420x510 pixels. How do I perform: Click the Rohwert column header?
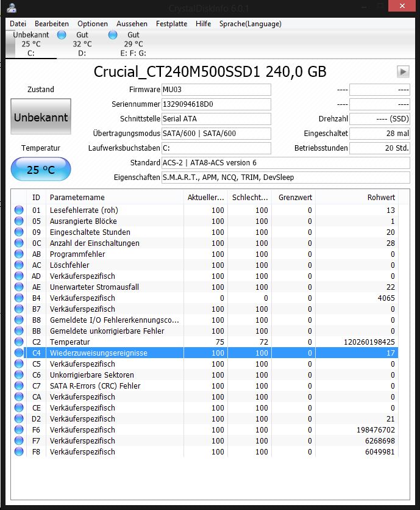pyautogui.click(x=357, y=198)
